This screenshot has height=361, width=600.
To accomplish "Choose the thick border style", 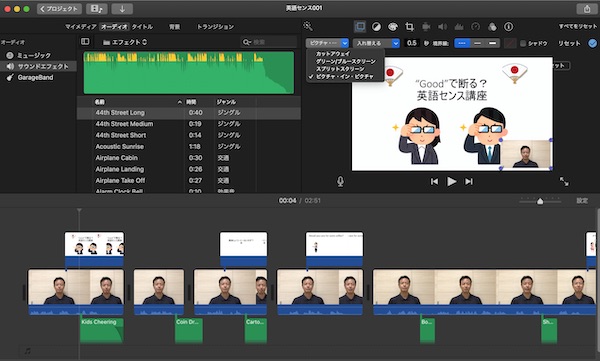I will pyautogui.click(x=492, y=43).
